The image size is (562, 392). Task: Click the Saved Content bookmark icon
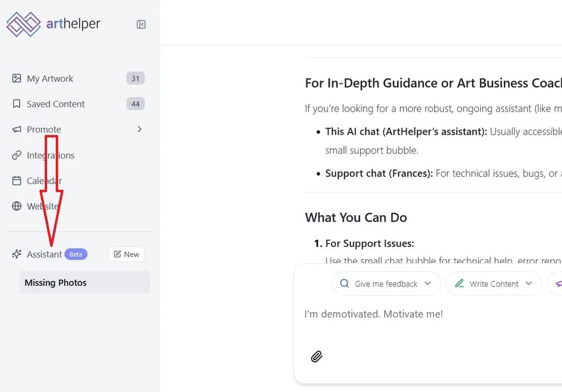point(16,104)
